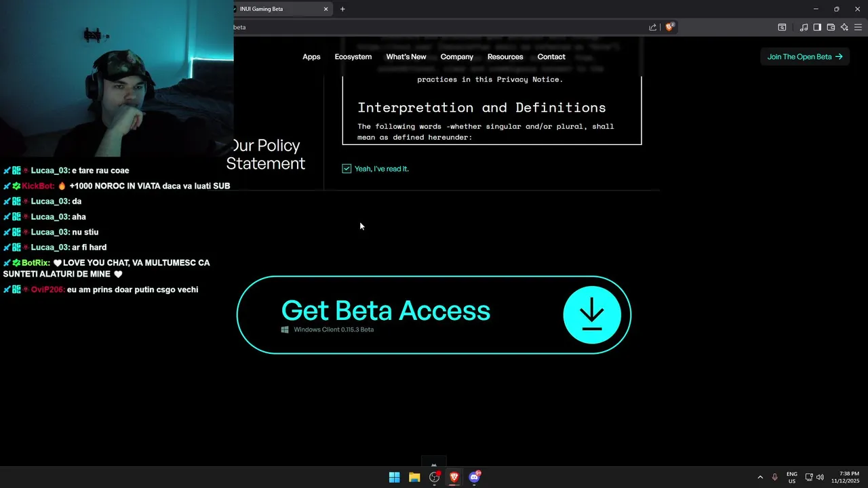868x488 pixels.
Task: Open the Brave playlist music note icon
Action: (804, 27)
